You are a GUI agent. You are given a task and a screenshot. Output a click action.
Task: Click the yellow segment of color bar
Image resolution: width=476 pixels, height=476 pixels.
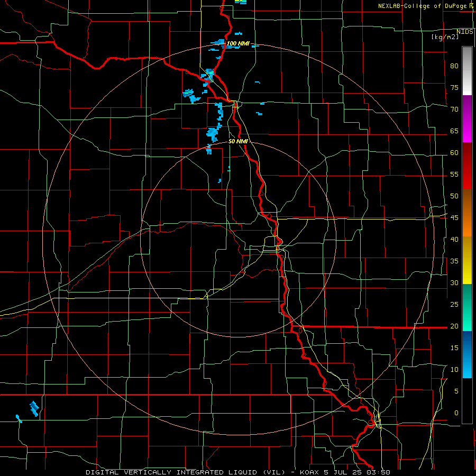pos(467,260)
